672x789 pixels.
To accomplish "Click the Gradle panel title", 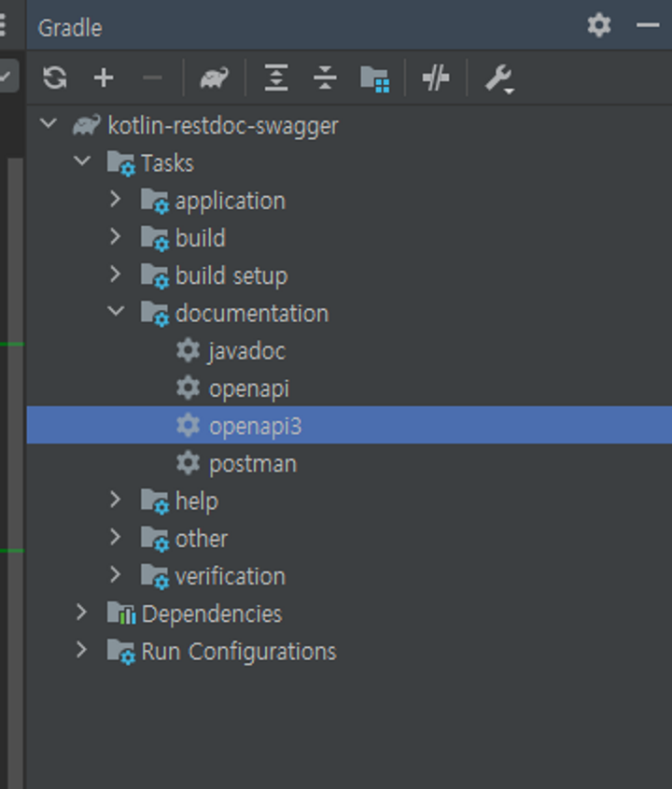I will [70, 28].
